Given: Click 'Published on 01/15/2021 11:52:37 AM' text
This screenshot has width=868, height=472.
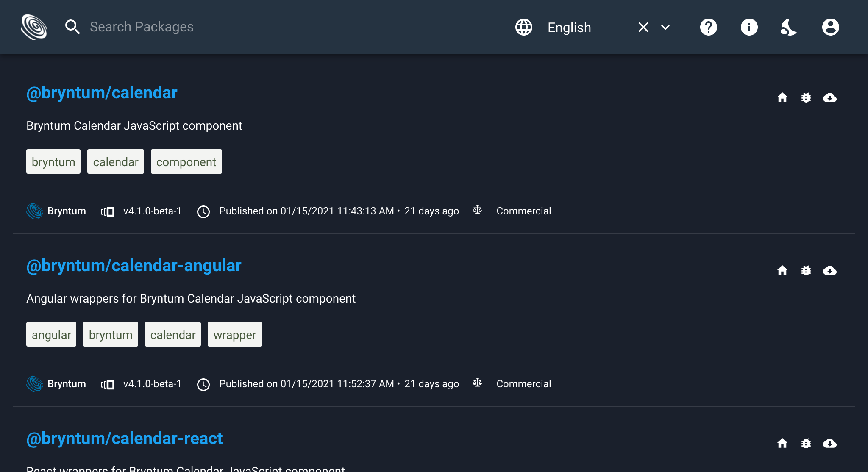Looking at the screenshot, I should point(306,384).
